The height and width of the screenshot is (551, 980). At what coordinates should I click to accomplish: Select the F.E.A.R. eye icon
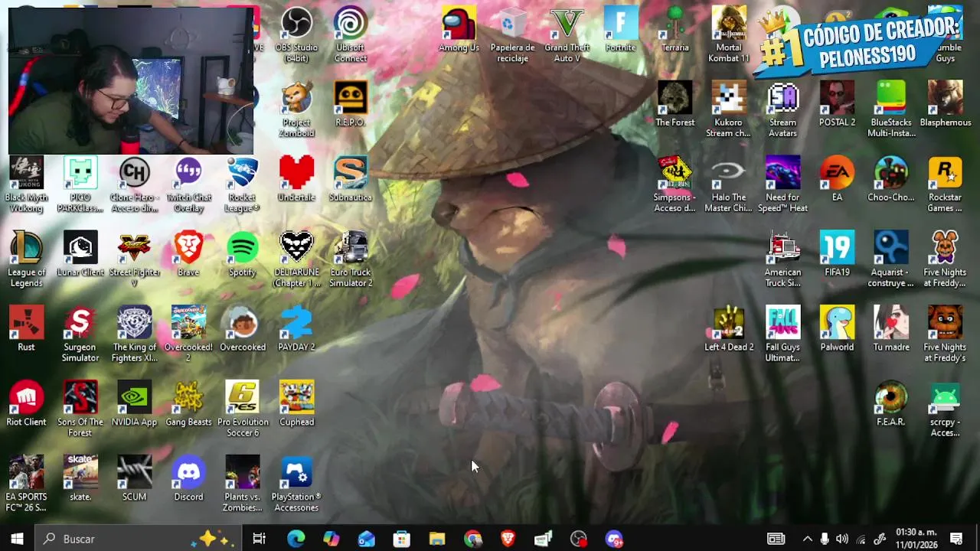tap(890, 405)
